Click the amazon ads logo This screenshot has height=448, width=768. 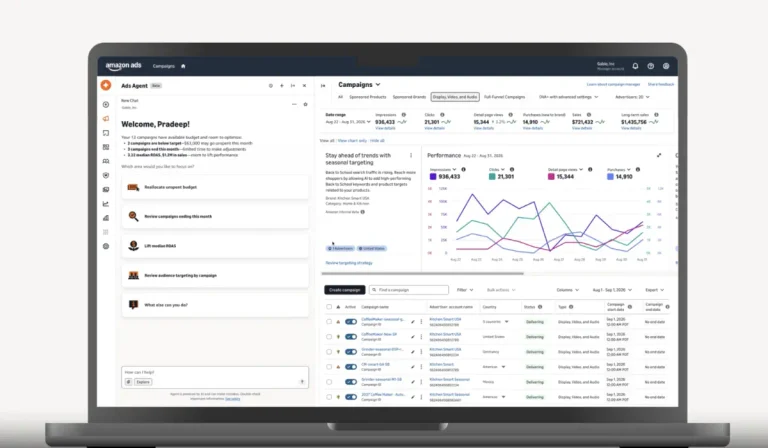pyautogui.click(x=123, y=66)
